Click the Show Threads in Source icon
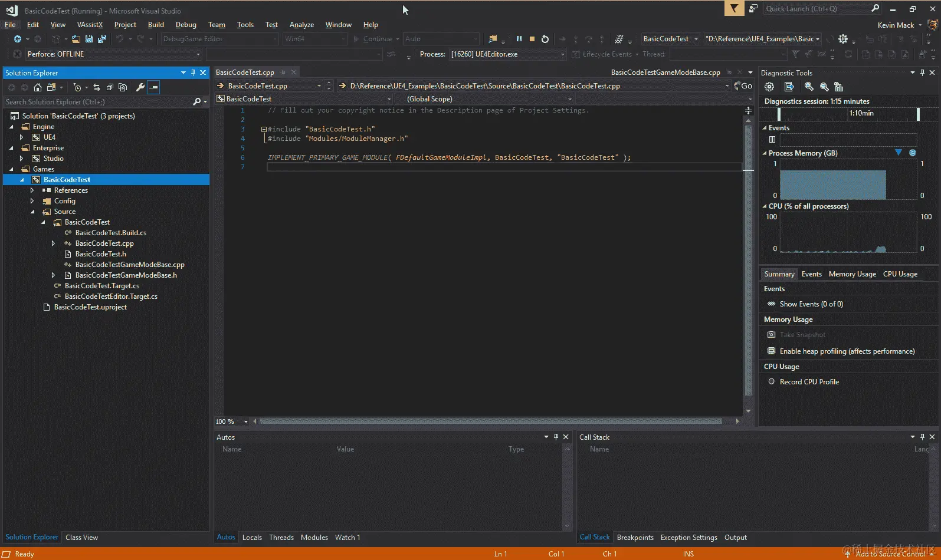This screenshot has width=941, height=560. pos(619,39)
